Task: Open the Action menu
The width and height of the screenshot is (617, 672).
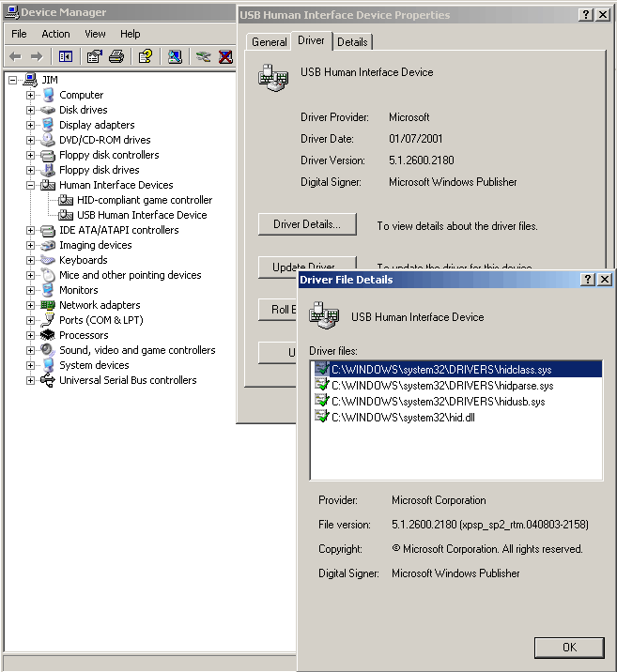Action: point(55,34)
